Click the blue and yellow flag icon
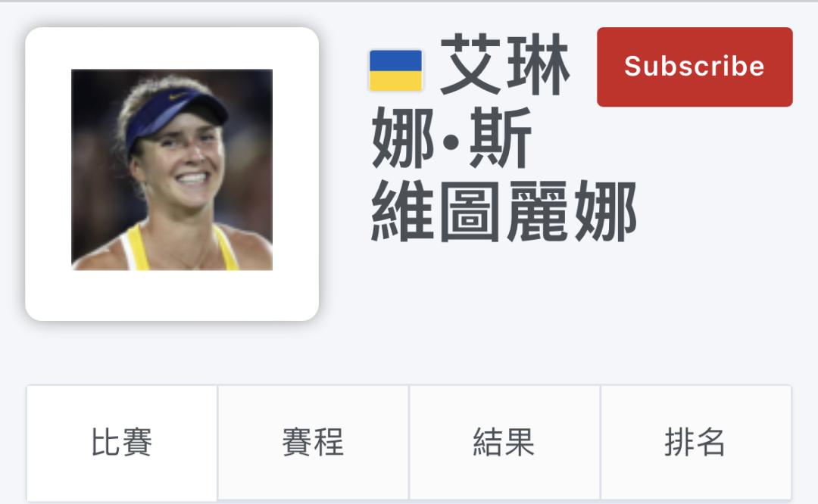 [x=395, y=70]
